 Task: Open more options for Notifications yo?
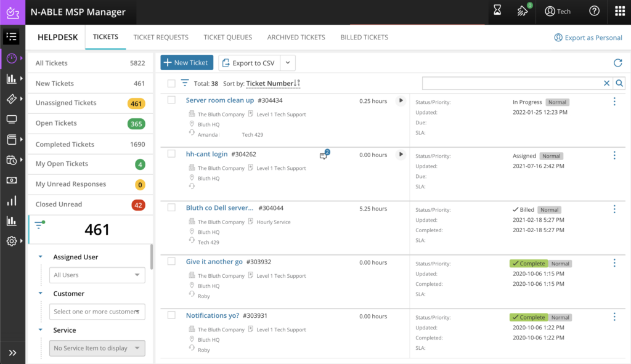pyautogui.click(x=614, y=317)
